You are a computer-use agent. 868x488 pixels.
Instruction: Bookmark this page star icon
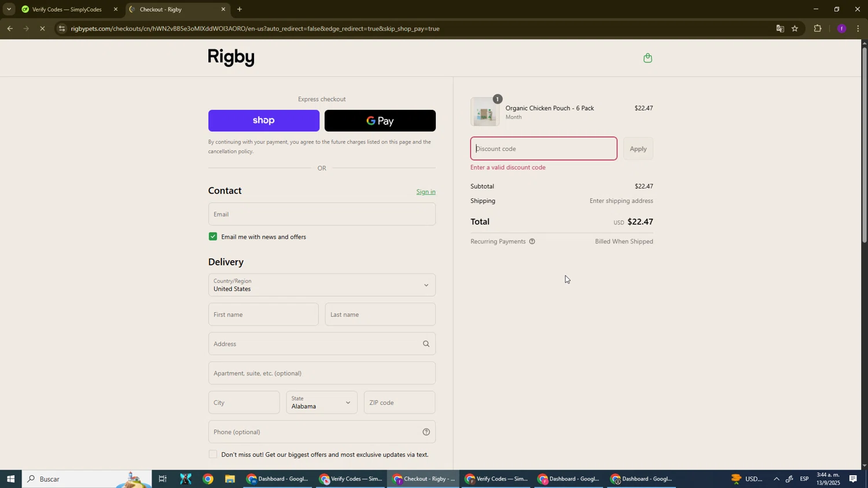(795, 28)
